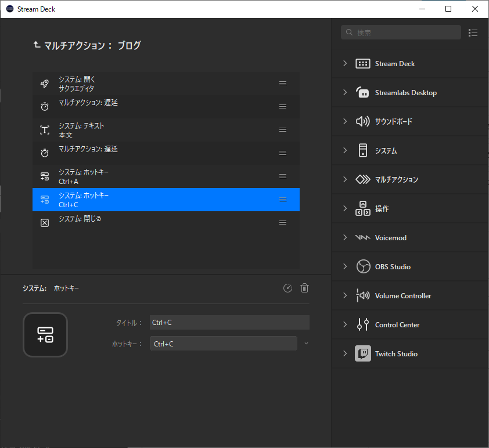Image resolution: width=489 pixels, height=448 pixels.
Task: Click the タイトル input field
Action: (229, 323)
